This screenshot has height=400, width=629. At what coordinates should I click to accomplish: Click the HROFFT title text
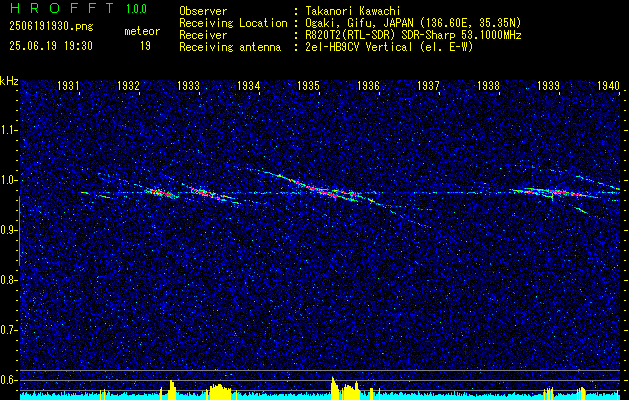tap(62, 8)
